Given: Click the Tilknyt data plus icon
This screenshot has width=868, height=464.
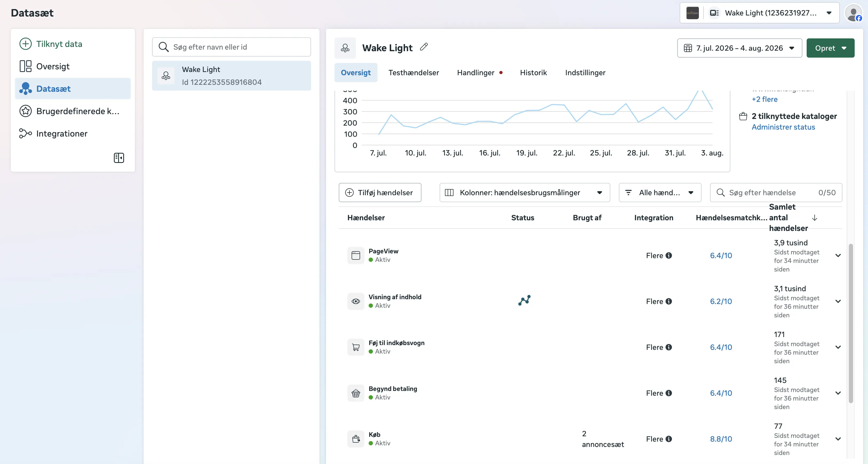Looking at the screenshot, I should pos(25,44).
